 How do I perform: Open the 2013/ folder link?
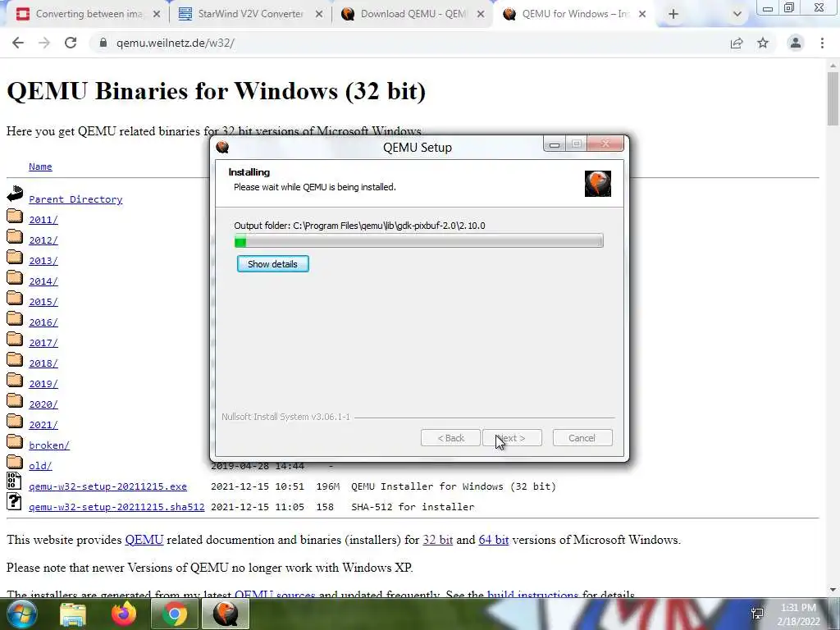click(43, 261)
